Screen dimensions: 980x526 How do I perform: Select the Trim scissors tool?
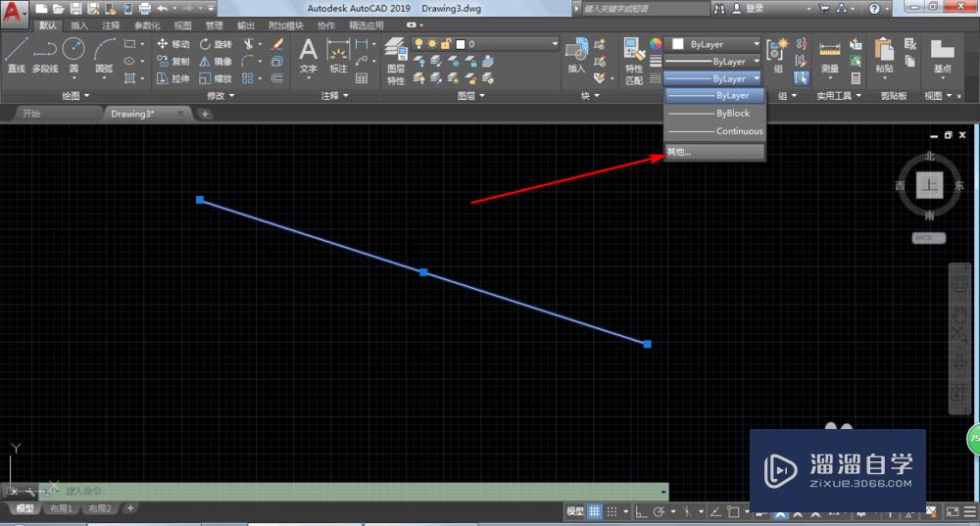point(249,44)
